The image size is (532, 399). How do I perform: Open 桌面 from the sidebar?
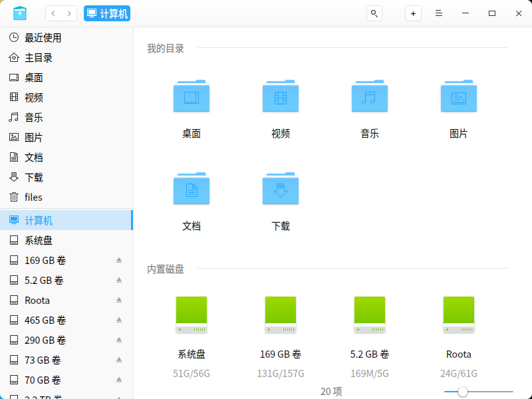(x=66, y=78)
